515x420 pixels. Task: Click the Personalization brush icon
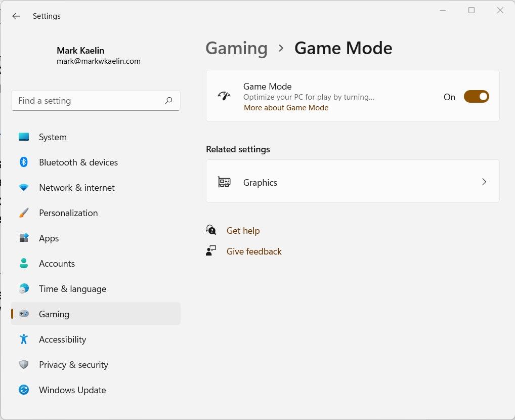click(24, 213)
